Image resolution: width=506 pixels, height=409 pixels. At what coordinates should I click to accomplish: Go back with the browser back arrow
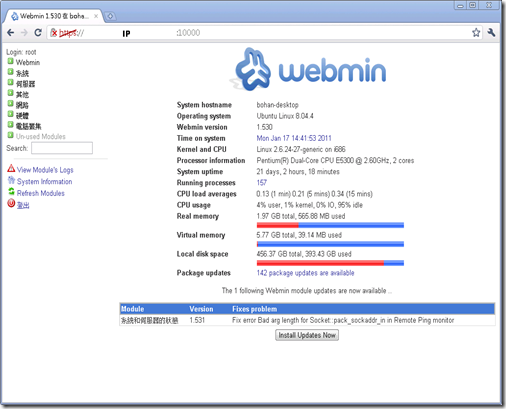click(11, 33)
